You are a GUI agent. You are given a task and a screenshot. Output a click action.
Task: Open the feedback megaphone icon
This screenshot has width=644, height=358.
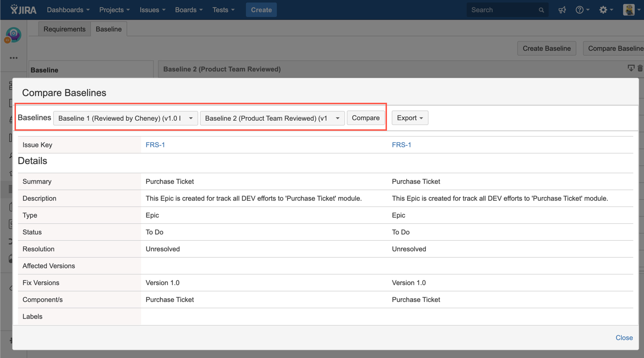[562, 10]
